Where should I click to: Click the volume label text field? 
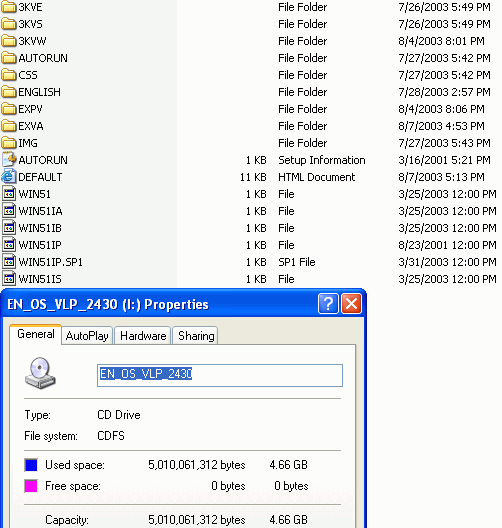tap(220, 375)
